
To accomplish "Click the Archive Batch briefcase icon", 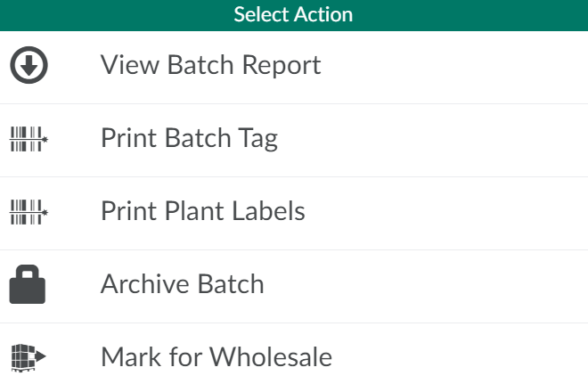I will pos(28,285).
